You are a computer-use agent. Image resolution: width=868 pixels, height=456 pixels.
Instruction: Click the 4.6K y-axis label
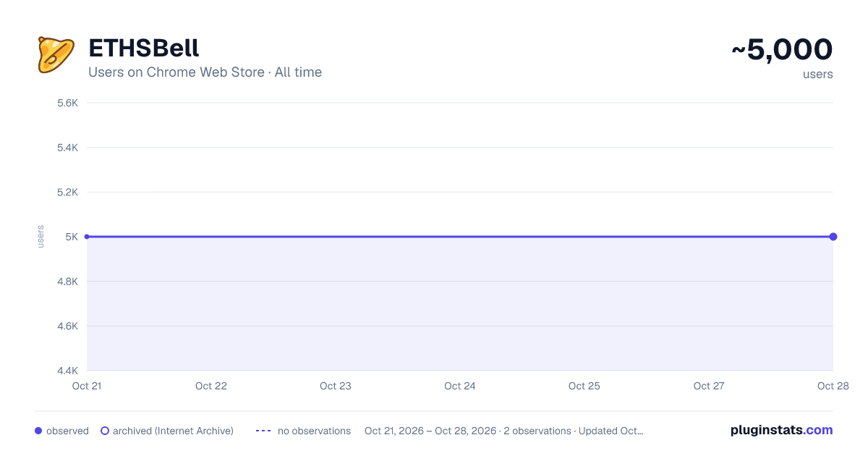pos(67,326)
